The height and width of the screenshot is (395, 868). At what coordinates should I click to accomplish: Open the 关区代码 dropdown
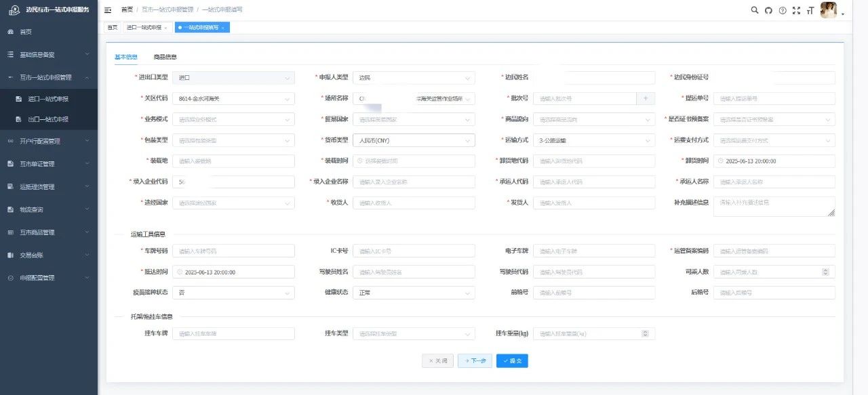[x=233, y=99]
